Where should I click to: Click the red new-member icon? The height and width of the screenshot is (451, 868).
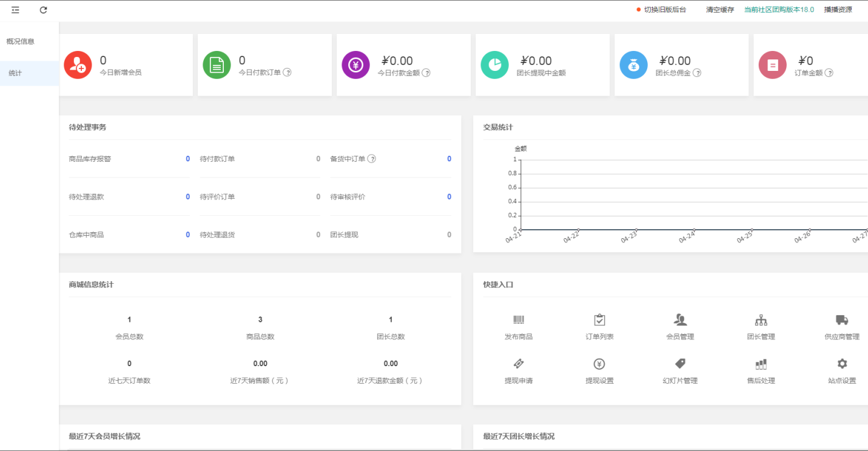click(x=78, y=65)
